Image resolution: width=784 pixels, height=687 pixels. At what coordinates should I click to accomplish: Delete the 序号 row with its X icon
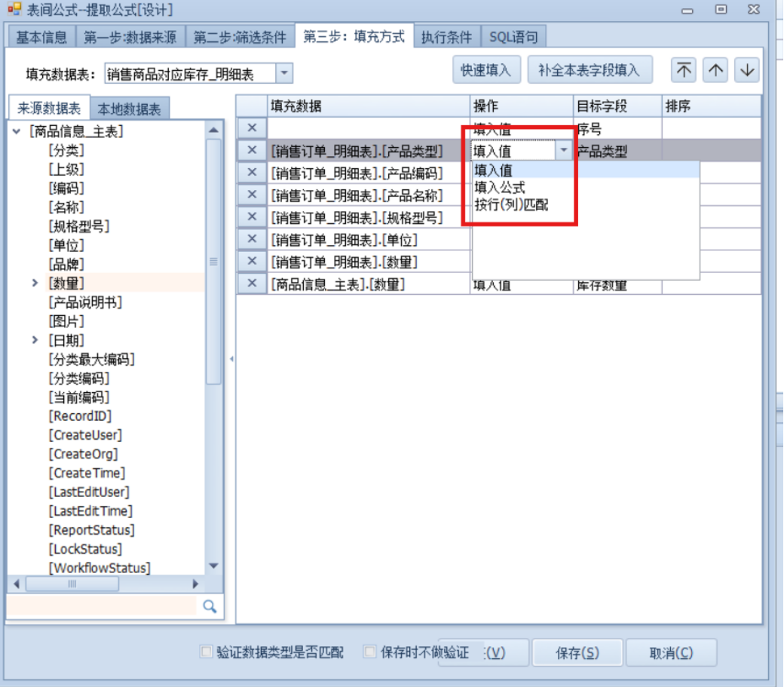pyautogui.click(x=253, y=128)
